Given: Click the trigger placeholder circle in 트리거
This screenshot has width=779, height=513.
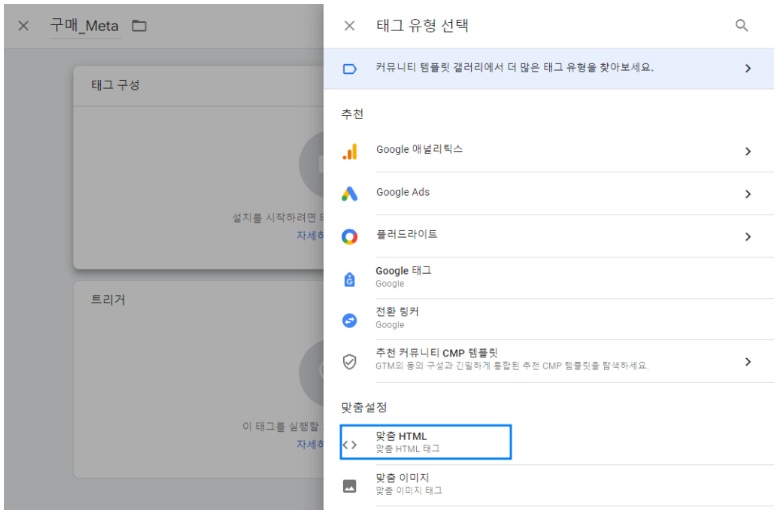Looking at the screenshot, I should coord(312,373).
